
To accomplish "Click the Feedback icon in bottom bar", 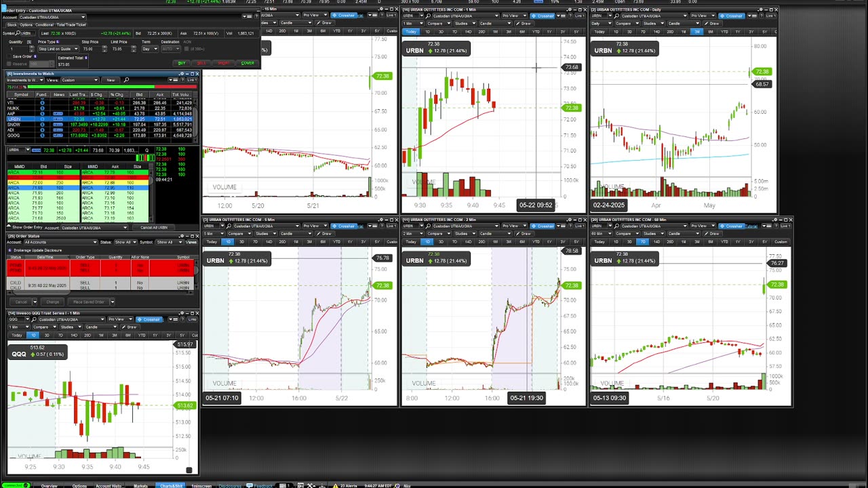I will [250, 485].
